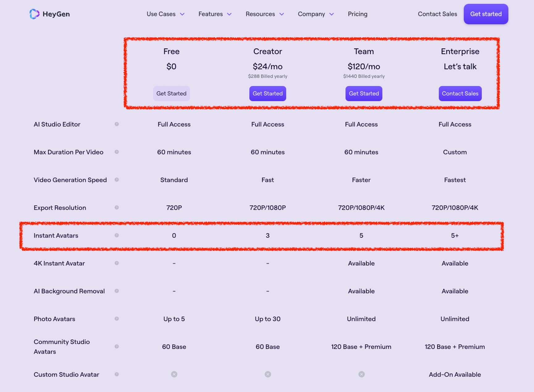Click info icon beside Instant Avatars
534x392 pixels.
click(117, 235)
